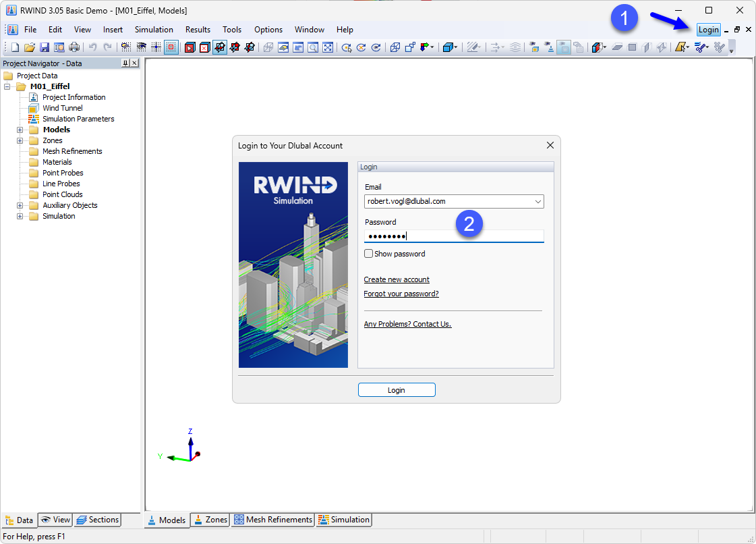Open the Results menu
756x544 pixels.
198,30
